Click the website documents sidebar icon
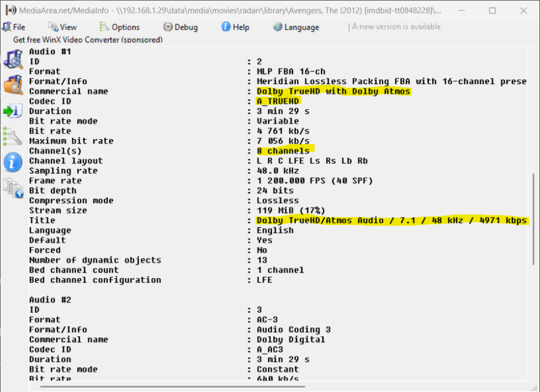 (13, 188)
